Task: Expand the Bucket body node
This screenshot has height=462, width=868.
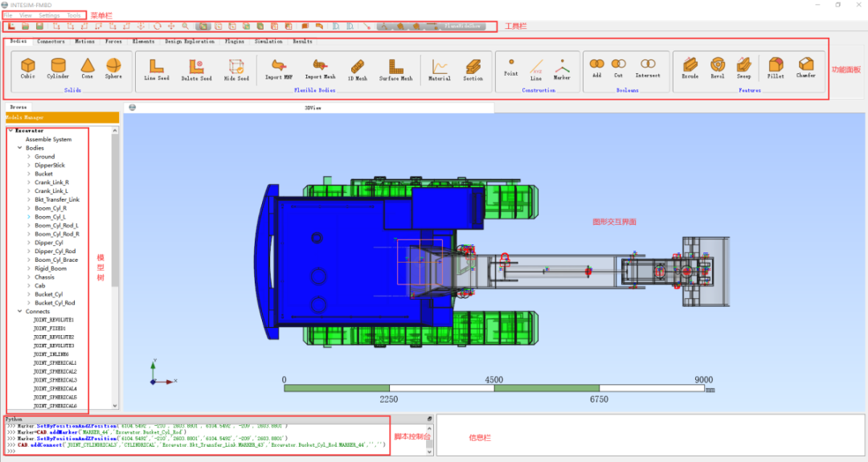Action: [x=29, y=174]
